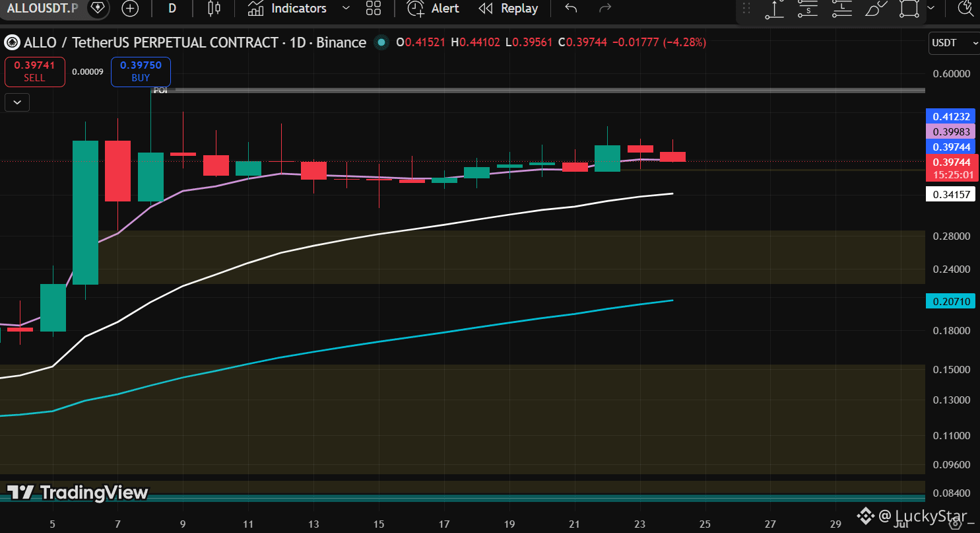The width and height of the screenshot is (980, 533).
Task: Click date 29 on the time axis
Action: pos(835,524)
